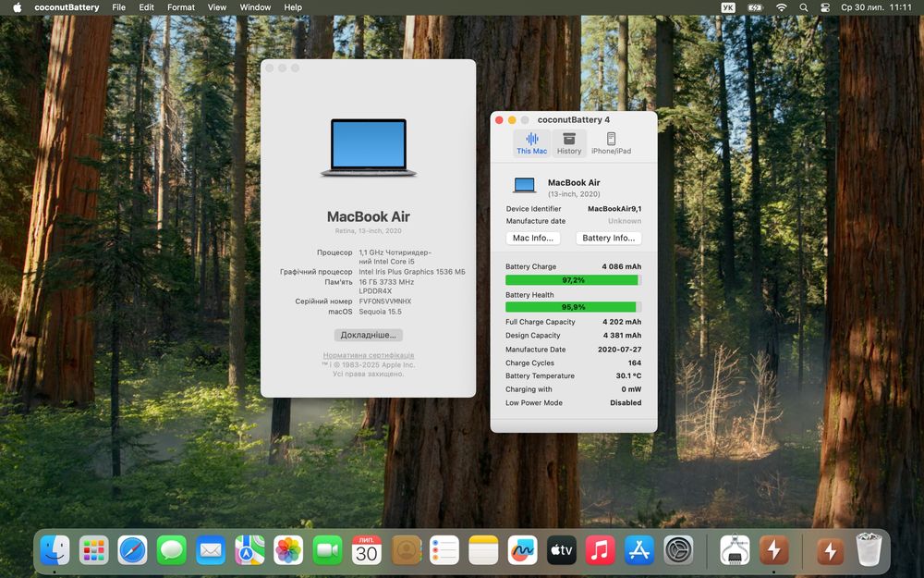Click the Charging with 0 mW value
Image resolution: width=924 pixels, height=578 pixels.
(x=631, y=389)
